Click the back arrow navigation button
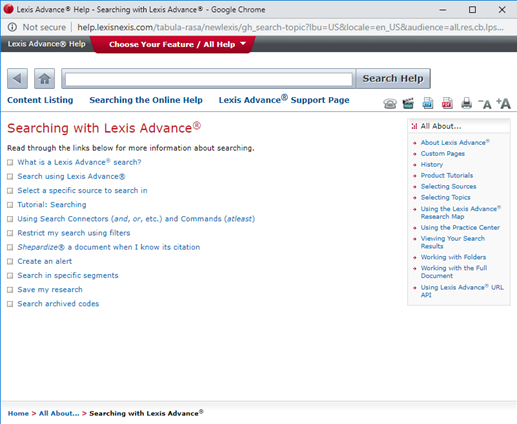 point(17,79)
